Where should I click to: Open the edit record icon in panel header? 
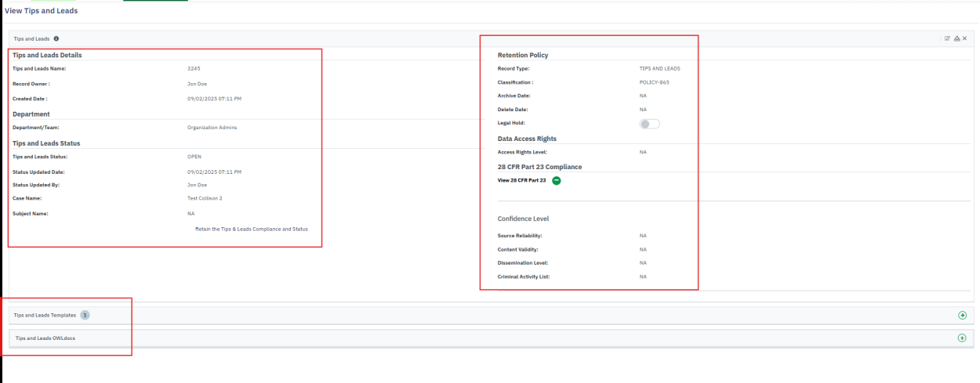[x=947, y=38]
